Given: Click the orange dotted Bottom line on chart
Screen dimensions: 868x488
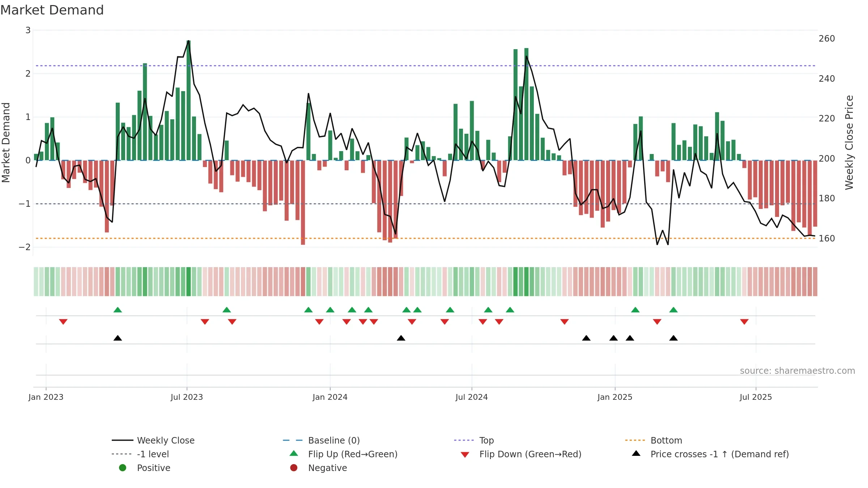Looking at the screenshot, I should coord(425,238).
